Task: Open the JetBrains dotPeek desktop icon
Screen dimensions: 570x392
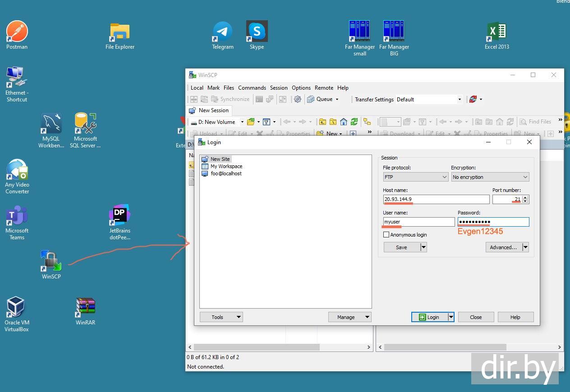Action: tap(120, 216)
